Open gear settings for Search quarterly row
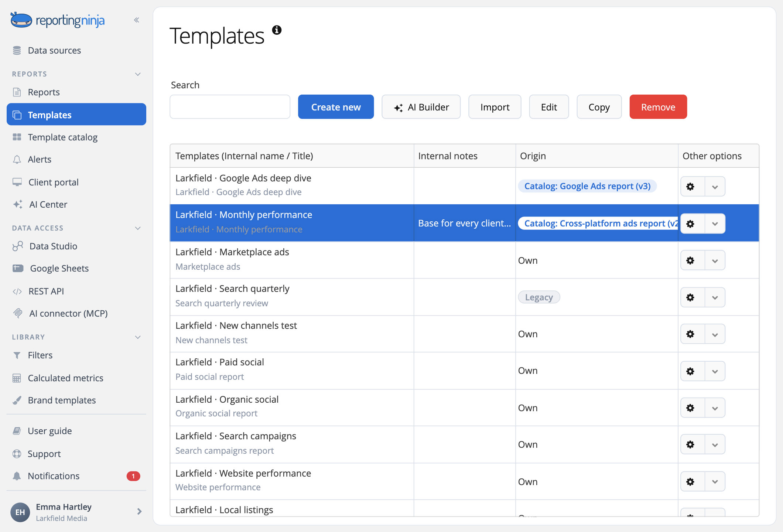 690,297
